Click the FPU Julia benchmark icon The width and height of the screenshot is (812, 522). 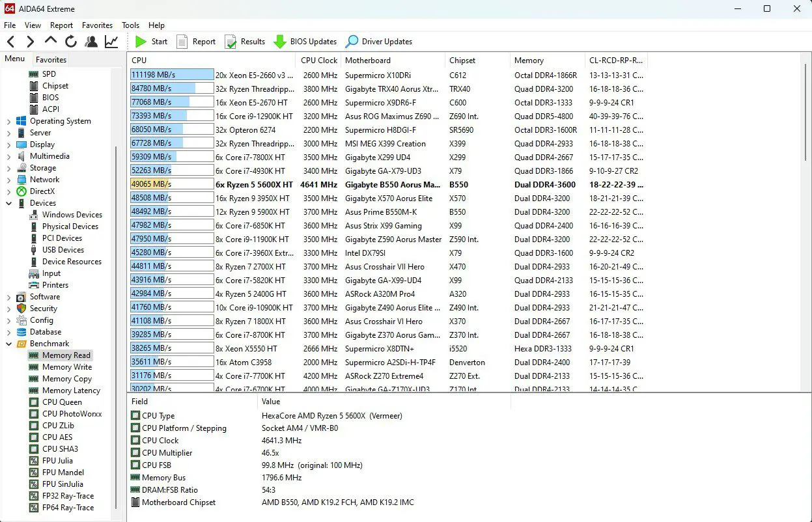[x=34, y=461]
